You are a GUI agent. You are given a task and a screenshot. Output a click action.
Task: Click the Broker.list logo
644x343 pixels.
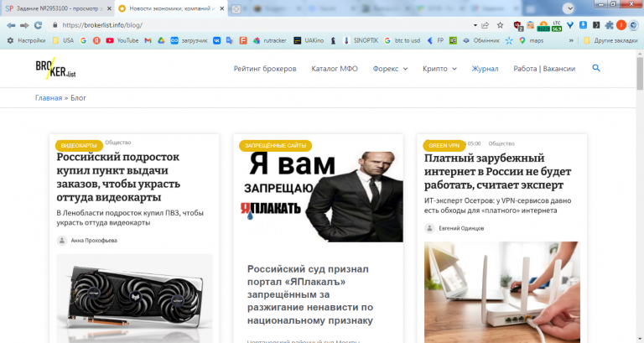point(55,69)
